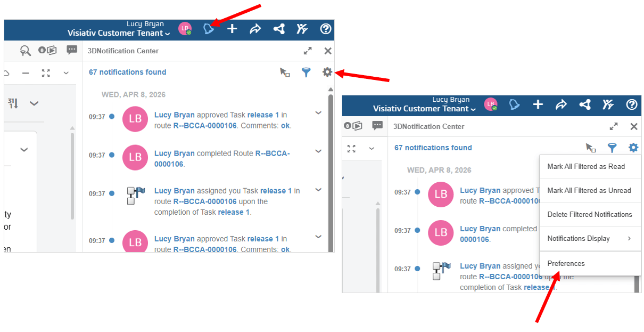Open the social collaboration share icon

coord(279,29)
